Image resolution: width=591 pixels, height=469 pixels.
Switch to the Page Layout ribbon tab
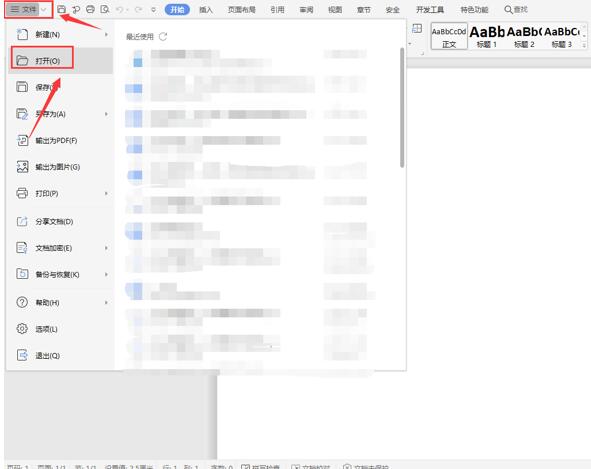click(x=242, y=10)
